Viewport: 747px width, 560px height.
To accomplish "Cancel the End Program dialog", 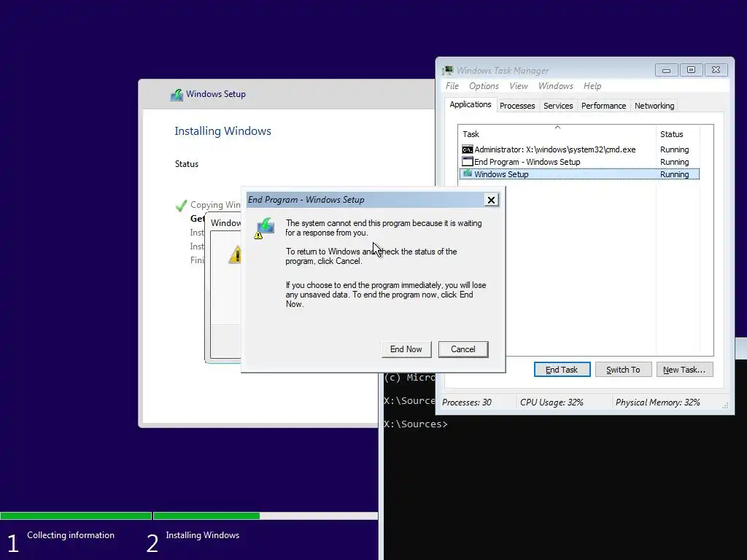I will pyautogui.click(x=463, y=349).
